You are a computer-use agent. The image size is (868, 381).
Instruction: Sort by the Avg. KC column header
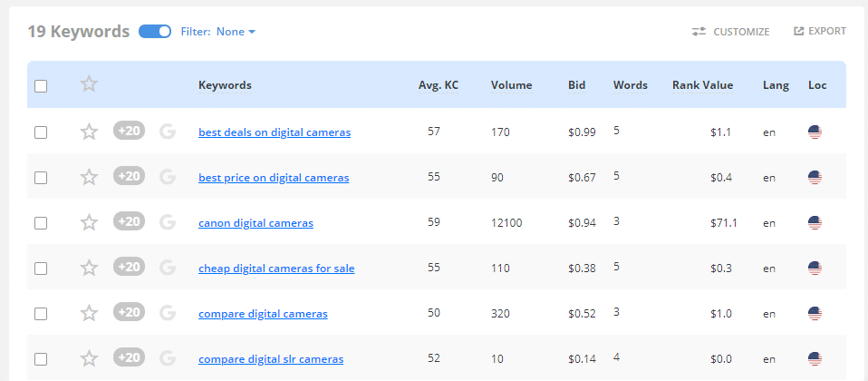(x=438, y=86)
